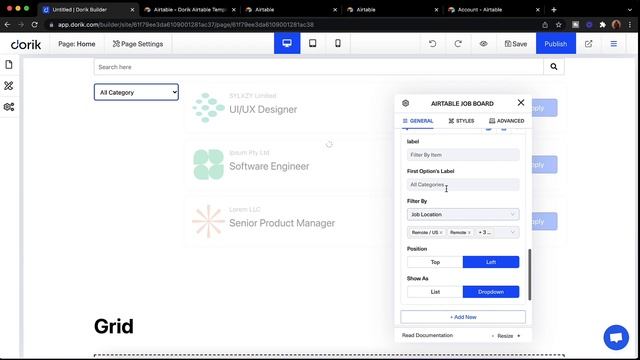This screenshot has height=360, width=640.
Task: Switch to tablet view mode
Action: pos(313,44)
